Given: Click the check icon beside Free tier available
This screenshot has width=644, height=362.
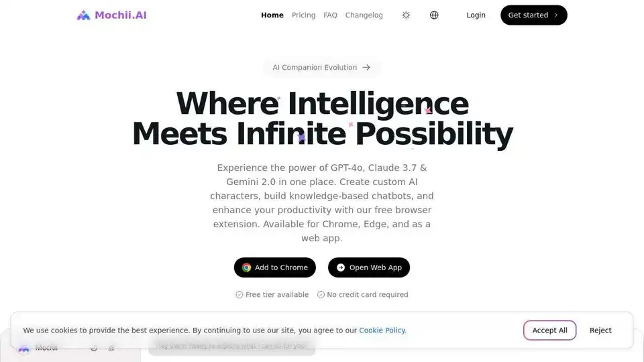Looking at the screenshot, I should [x=239, y=295].
